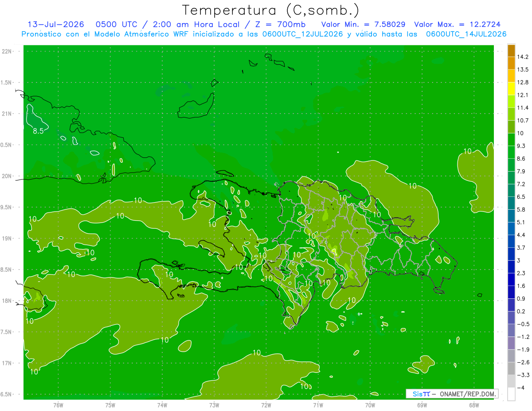The width and height of the screenshot is (532, 411).
Task: Click the '20N' latitude axis label
Action: [x=6, y=176]
